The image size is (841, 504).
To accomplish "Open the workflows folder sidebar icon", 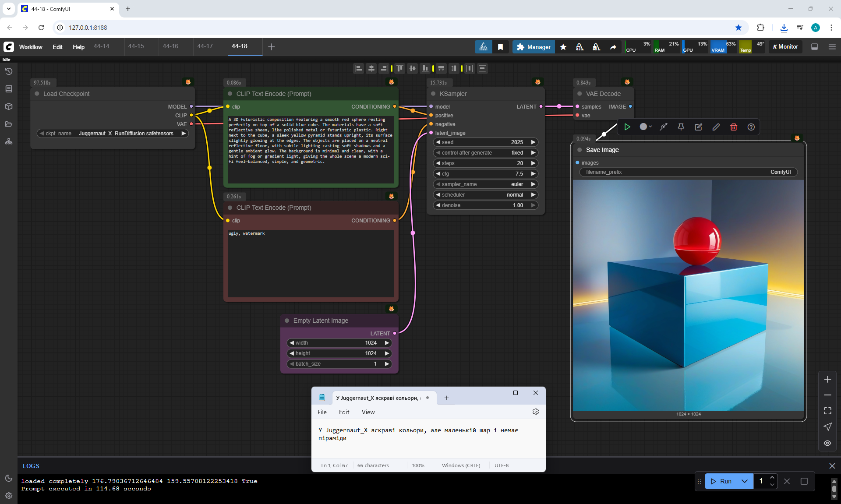I will tap(9, 124).
